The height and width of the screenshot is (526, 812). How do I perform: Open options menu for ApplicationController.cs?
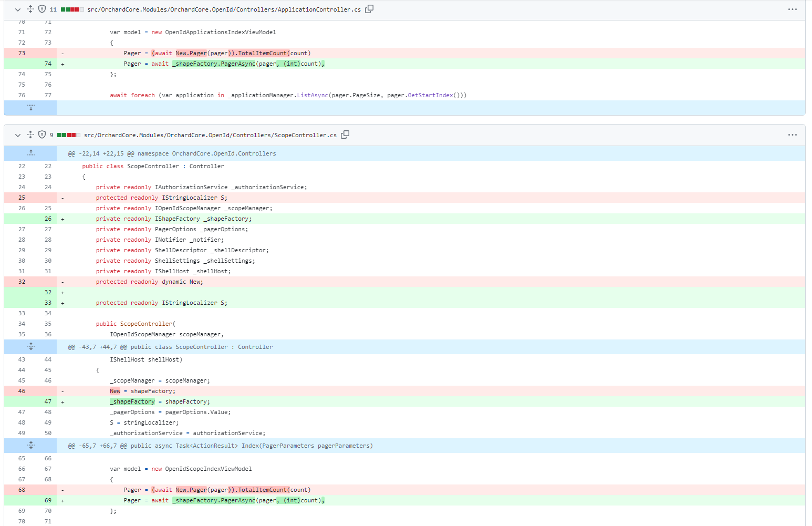(793, 9)
